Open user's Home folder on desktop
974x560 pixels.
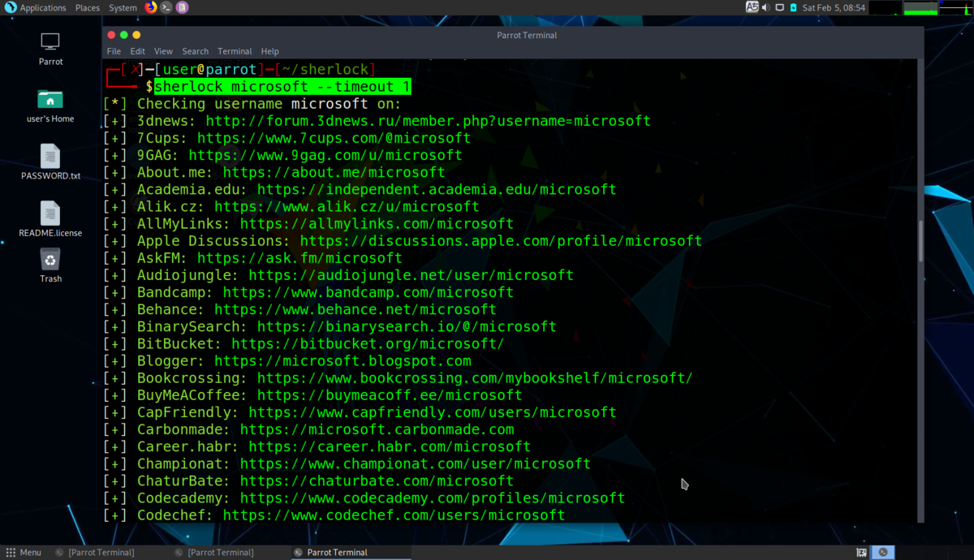point(50,106)
